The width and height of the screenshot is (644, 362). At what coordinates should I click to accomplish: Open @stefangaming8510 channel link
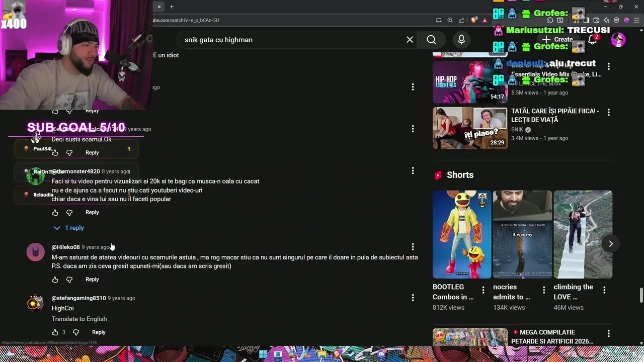pos(78,298)
